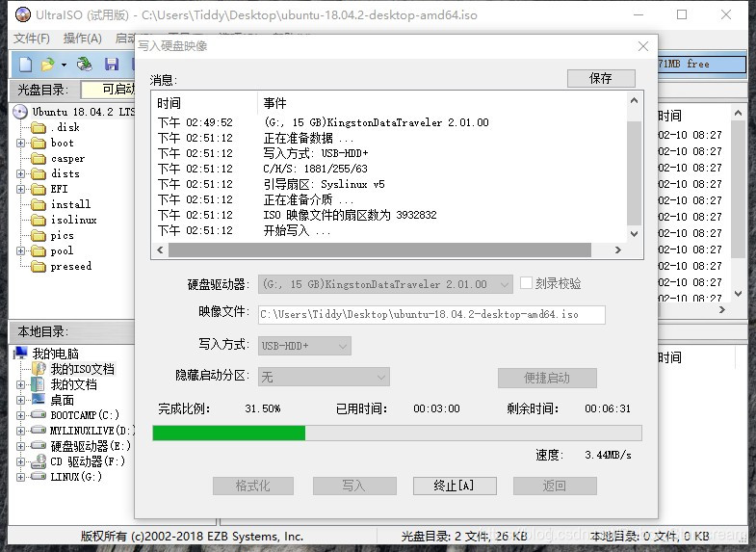Click the Open CD/DVD toolbar icon
This screenshot has width=756, height=552.
[x=85, y=65]
